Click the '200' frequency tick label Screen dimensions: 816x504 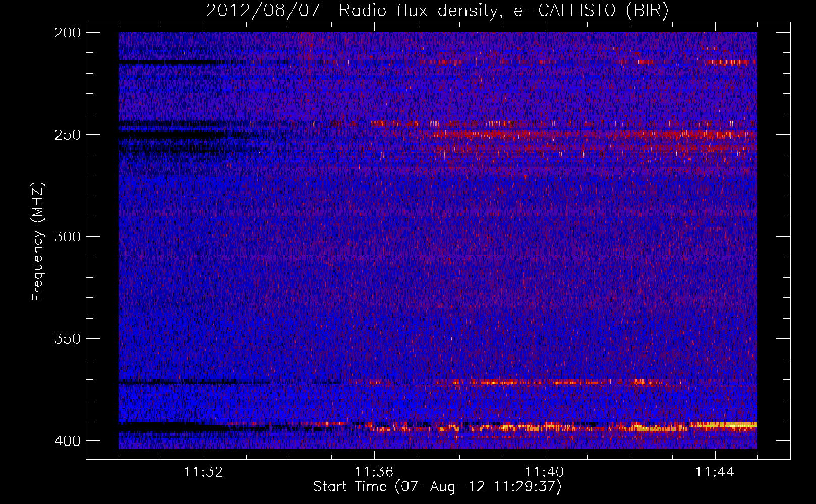[x=68, y=33]
